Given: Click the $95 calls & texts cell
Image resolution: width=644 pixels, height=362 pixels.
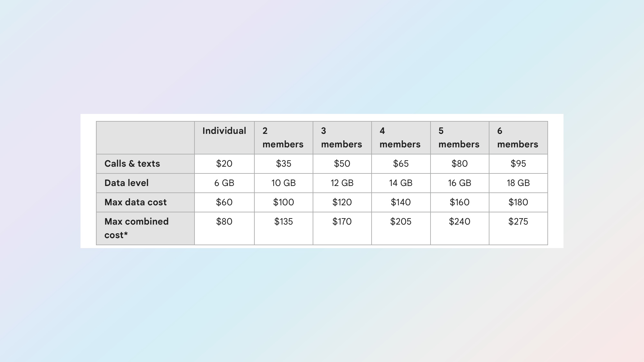Looking at the screenshot, I should click(x=518, y=164).
